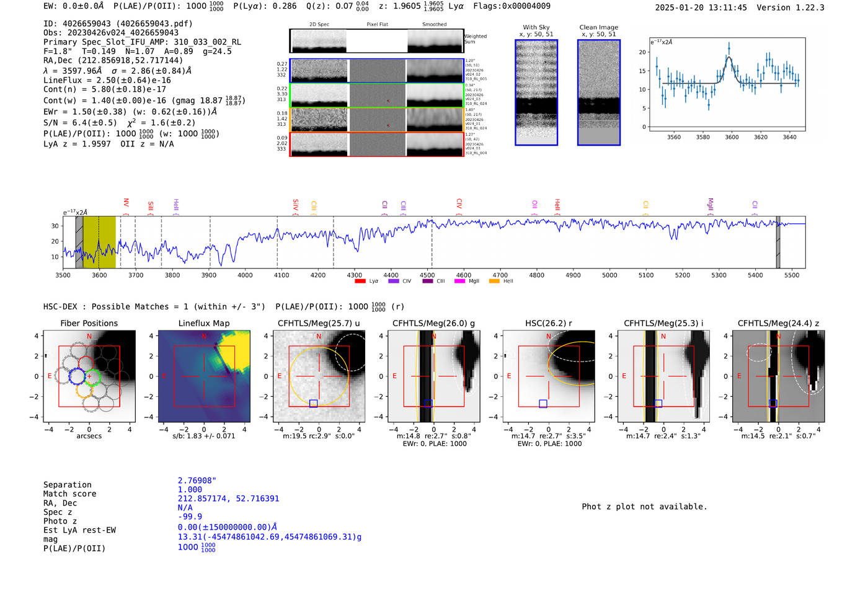Click the 'm:14.5 re:2.1" s:0.7"' caption
Image resolution: width=868 pixels, height=591 pixels.
click(779, 436)
